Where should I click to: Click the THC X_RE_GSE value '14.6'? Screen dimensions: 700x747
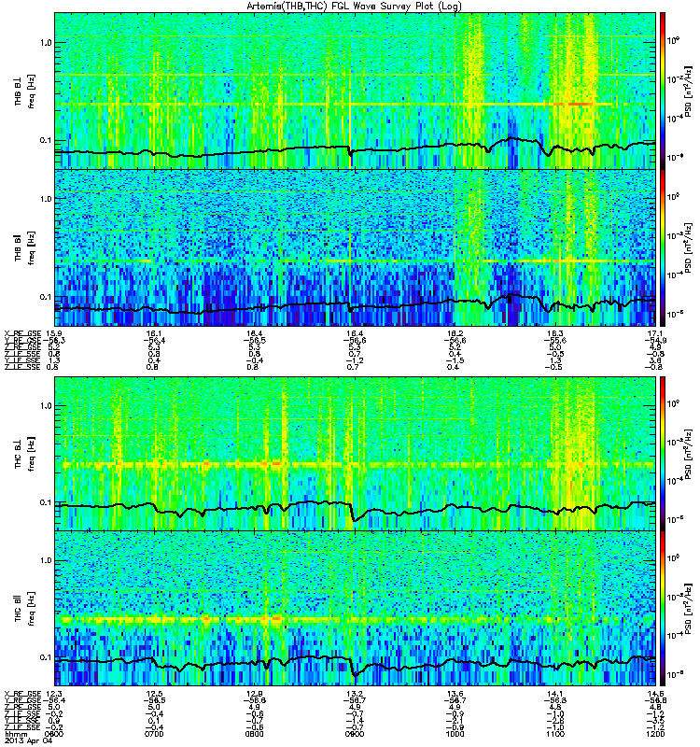pos(656,693)
